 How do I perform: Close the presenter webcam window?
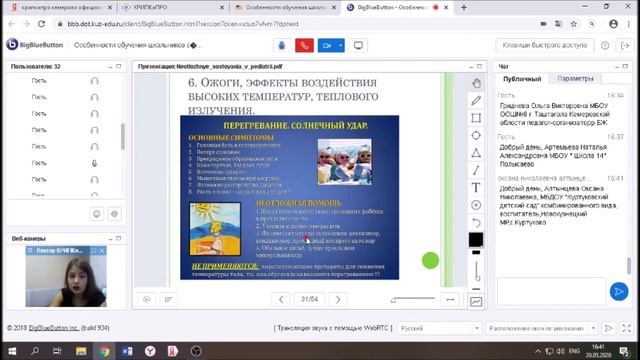(x=102, y=250)
